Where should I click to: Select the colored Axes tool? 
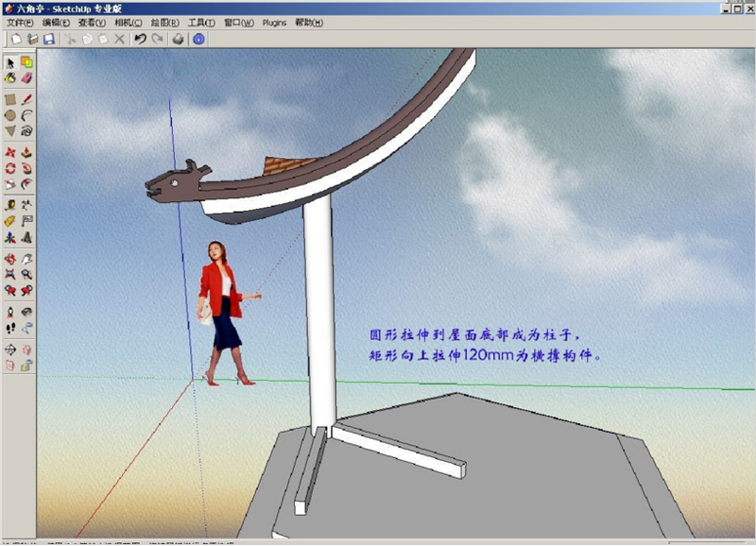pyautogui.click(x=10, y=238)
